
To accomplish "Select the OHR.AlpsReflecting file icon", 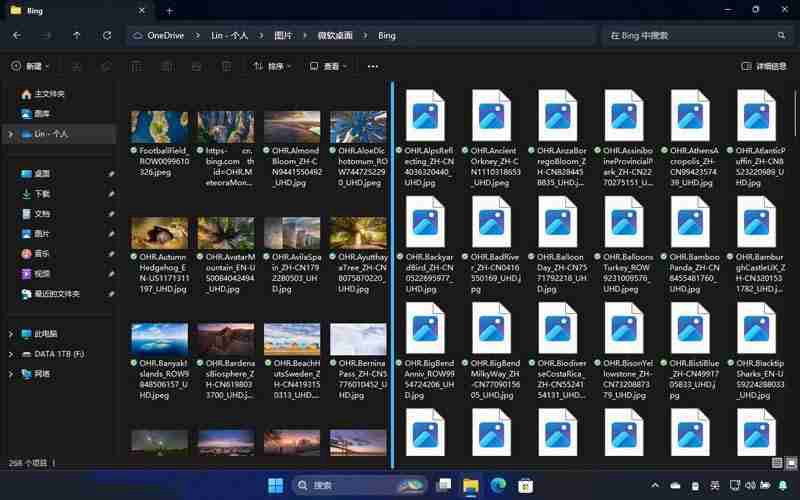I will [425, 115].
